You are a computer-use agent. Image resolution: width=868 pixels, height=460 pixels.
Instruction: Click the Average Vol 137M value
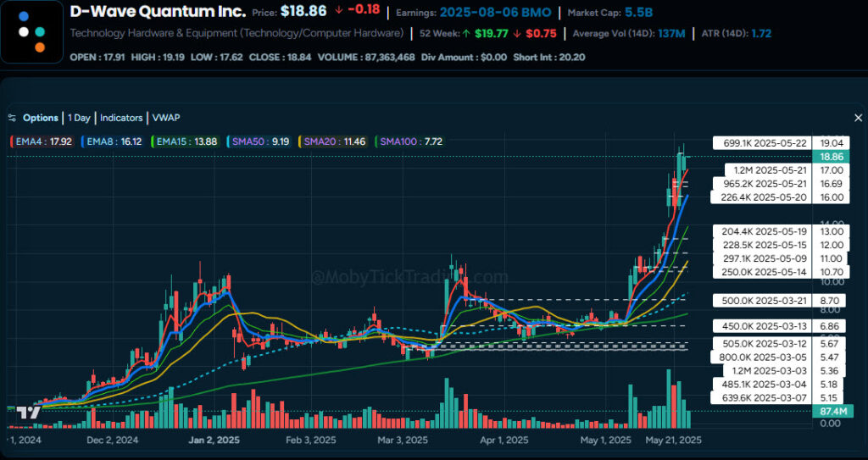[671, 34]
